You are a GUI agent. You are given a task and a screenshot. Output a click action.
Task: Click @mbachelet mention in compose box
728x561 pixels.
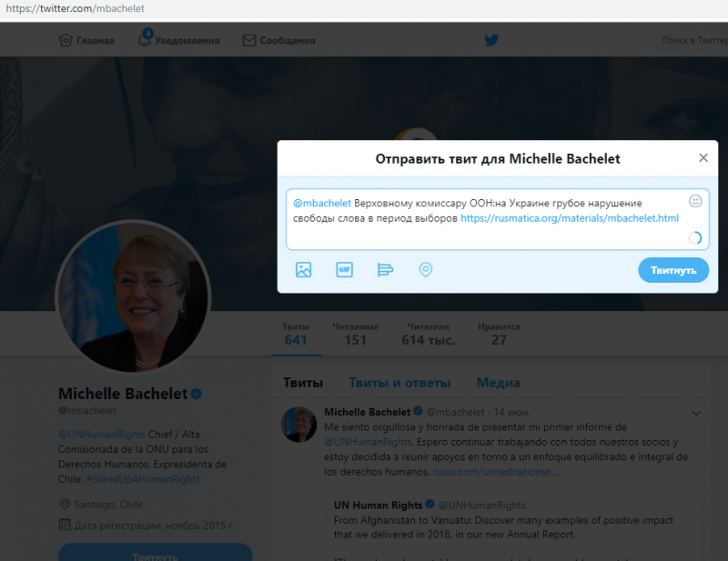pyautogui.click(x=322, y=204)
